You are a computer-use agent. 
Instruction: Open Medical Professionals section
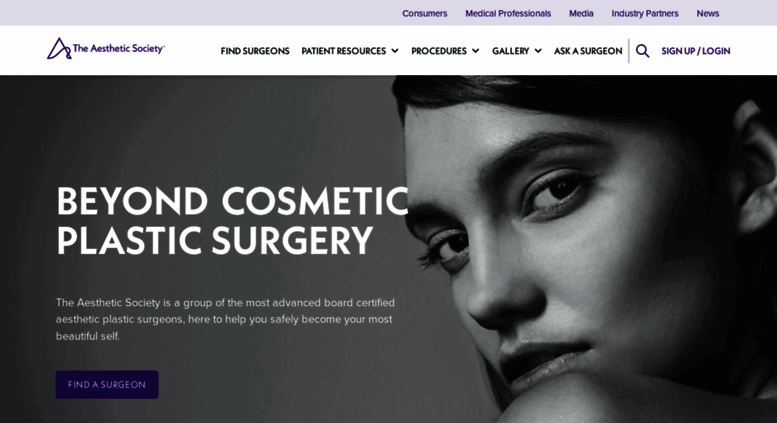[x=508, y=13]
